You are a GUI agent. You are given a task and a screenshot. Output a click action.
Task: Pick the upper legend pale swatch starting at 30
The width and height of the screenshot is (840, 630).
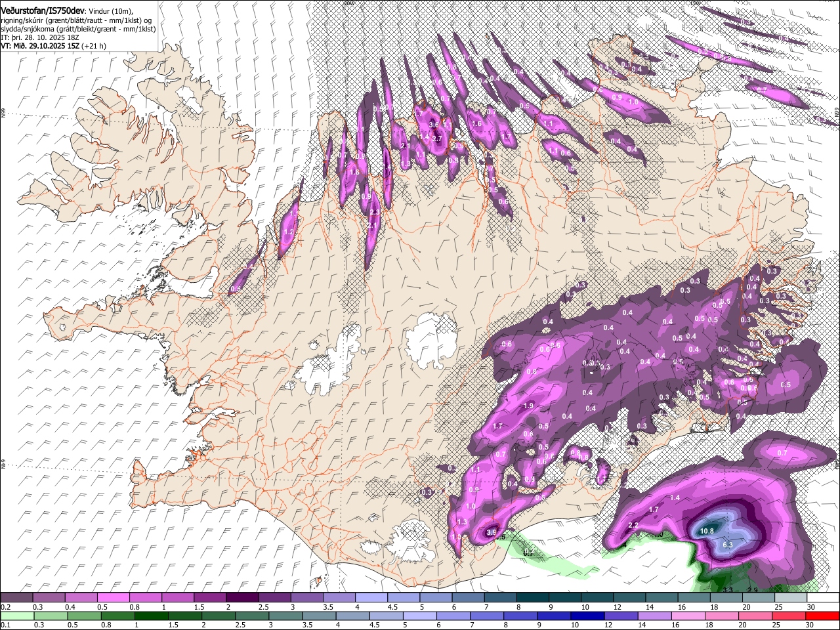822,598
